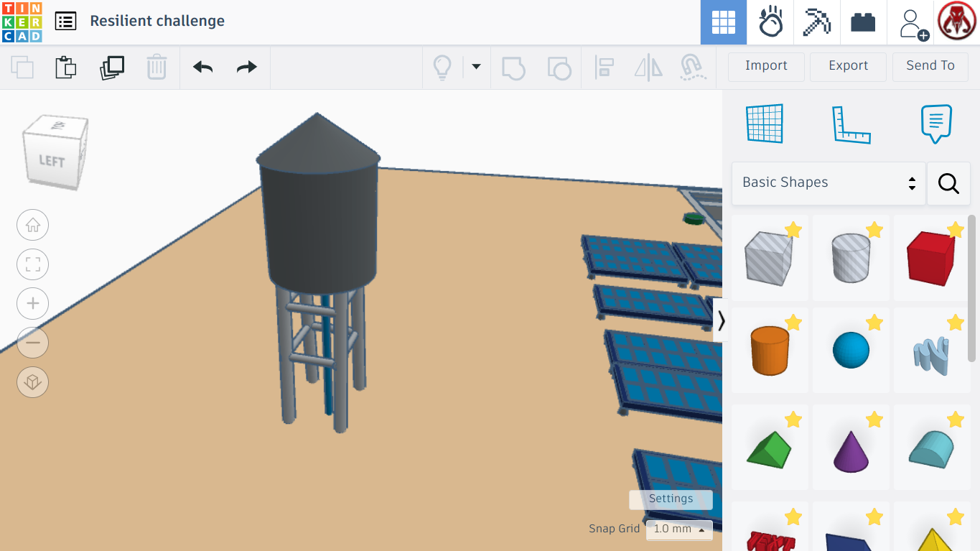
Task: Click the Settings button
Action: (671, 499)
